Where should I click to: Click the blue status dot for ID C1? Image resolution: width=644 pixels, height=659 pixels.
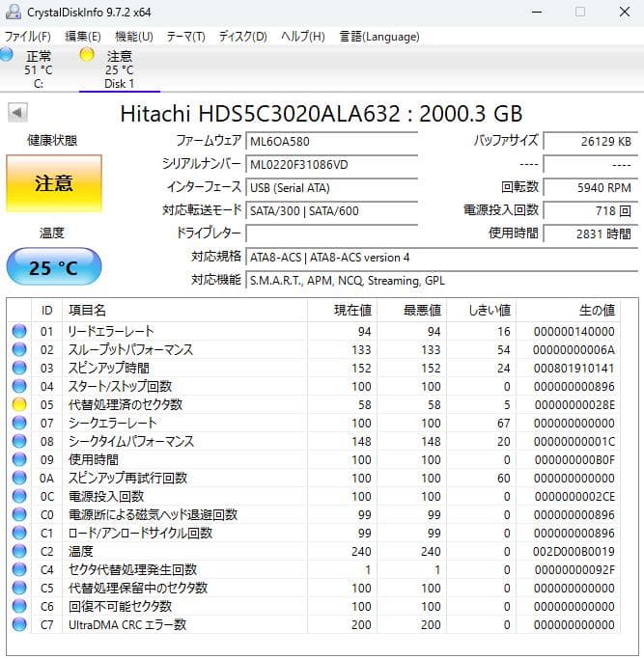[19, 533]
